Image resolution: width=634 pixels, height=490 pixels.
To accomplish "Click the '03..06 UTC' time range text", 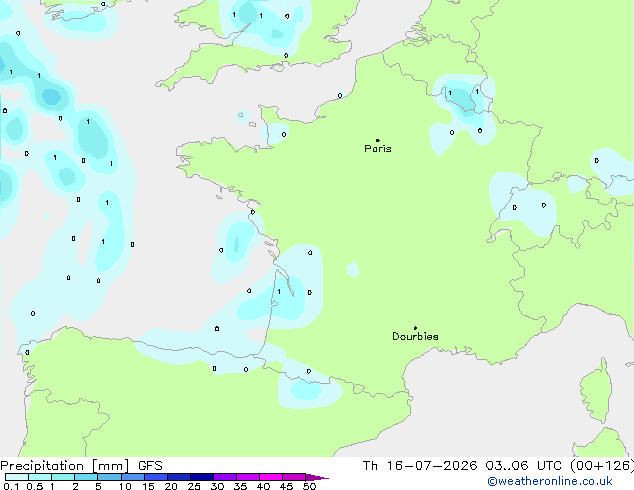I will 524,466.
